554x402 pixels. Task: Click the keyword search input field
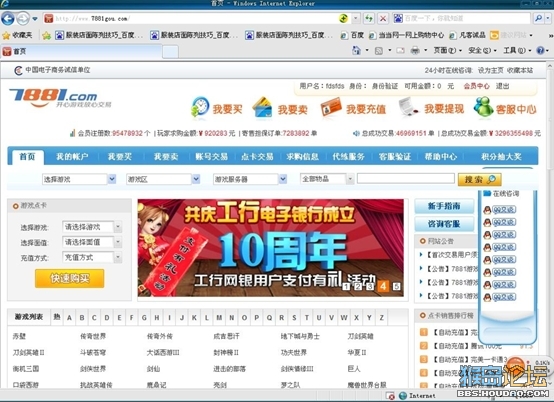(406, 178)
